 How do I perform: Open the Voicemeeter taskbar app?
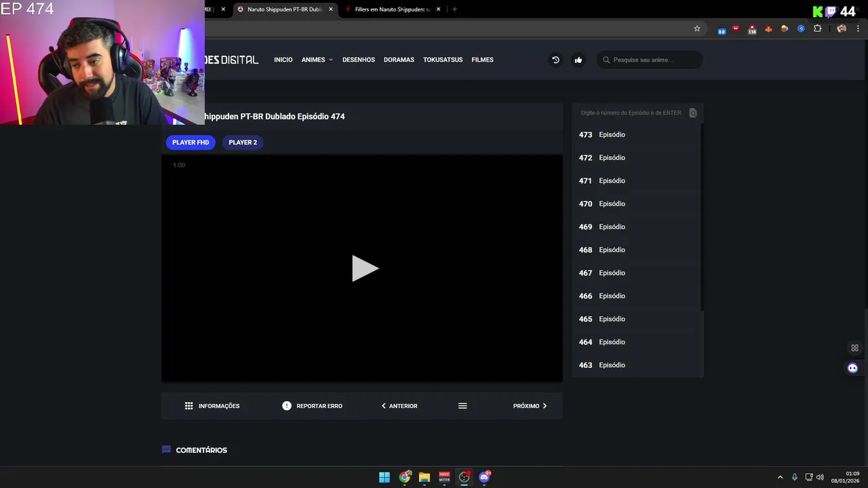point(444,477)
